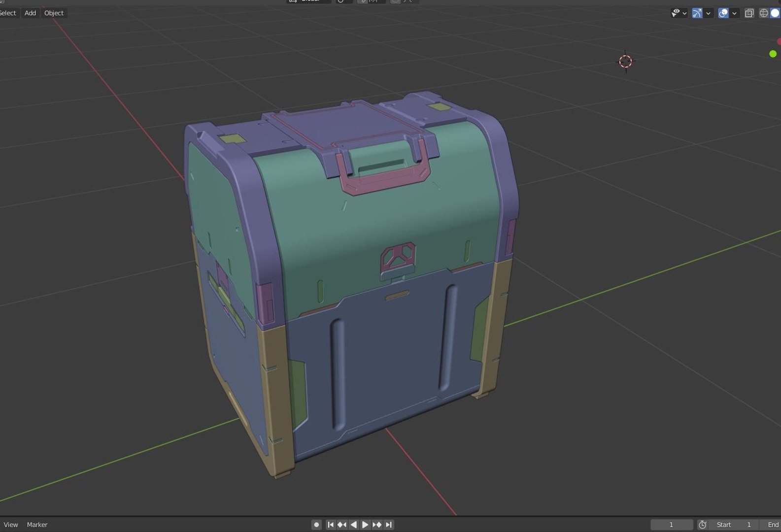Jump to the last frame
The height and width of the screenshot is (532, 781).
coord(389,525)
